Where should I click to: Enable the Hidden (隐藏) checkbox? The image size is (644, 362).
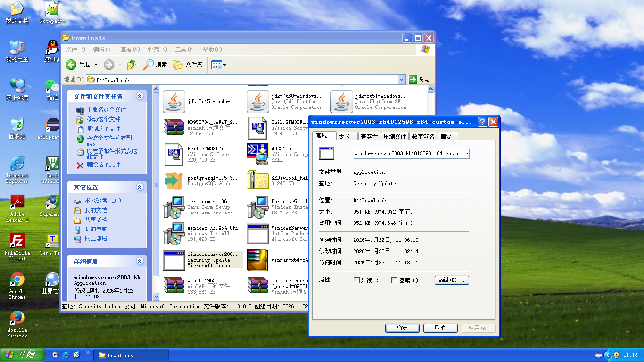pos(394,280)
